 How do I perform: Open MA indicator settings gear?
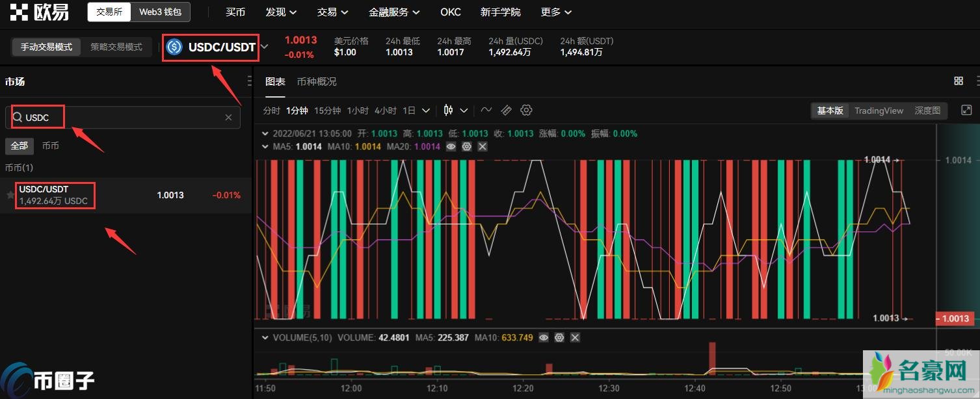point(466,147)
